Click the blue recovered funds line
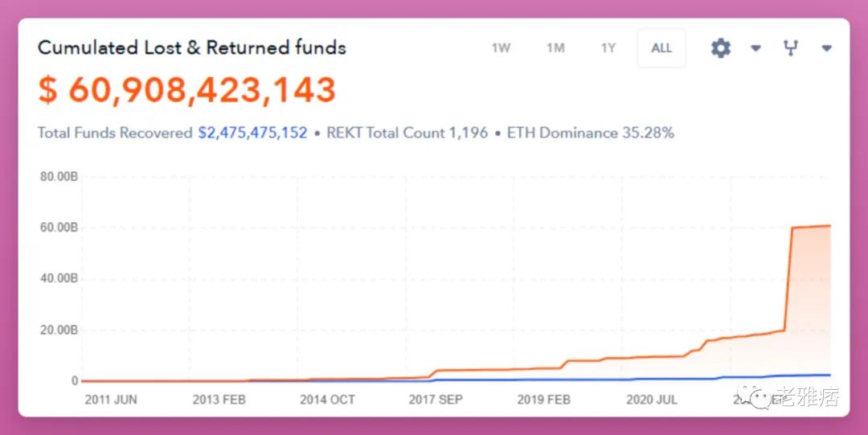This screenshot has width=868, height=435. [563, 380]
